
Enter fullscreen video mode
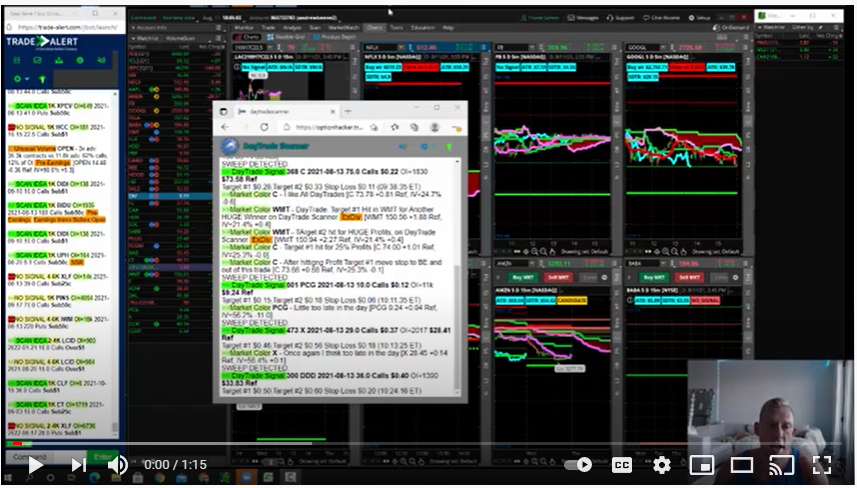coord(821,465)
